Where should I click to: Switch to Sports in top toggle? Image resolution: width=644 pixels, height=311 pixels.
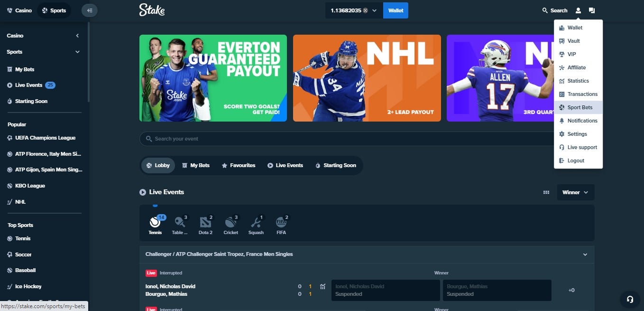[x=54, y=10]
